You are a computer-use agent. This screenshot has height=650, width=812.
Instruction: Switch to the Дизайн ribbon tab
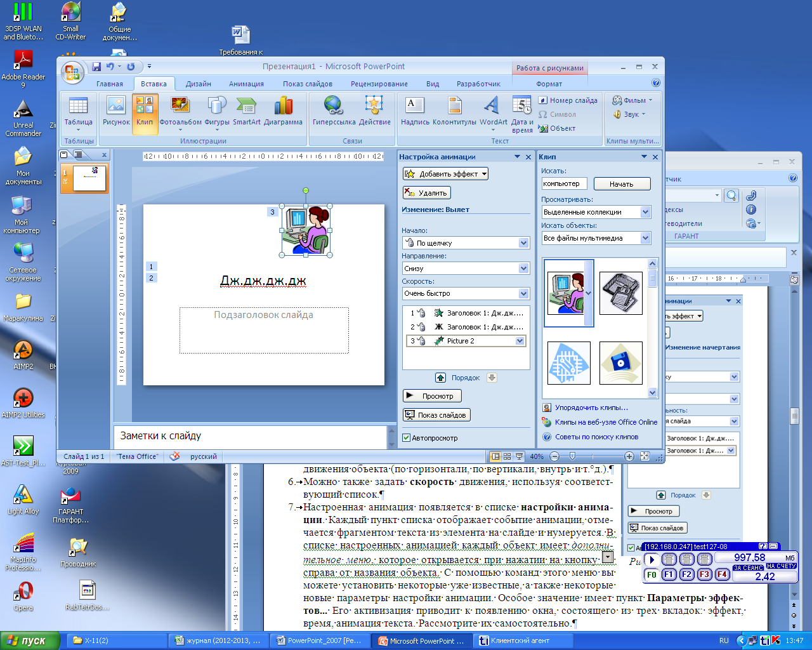[x=199, y=84]
